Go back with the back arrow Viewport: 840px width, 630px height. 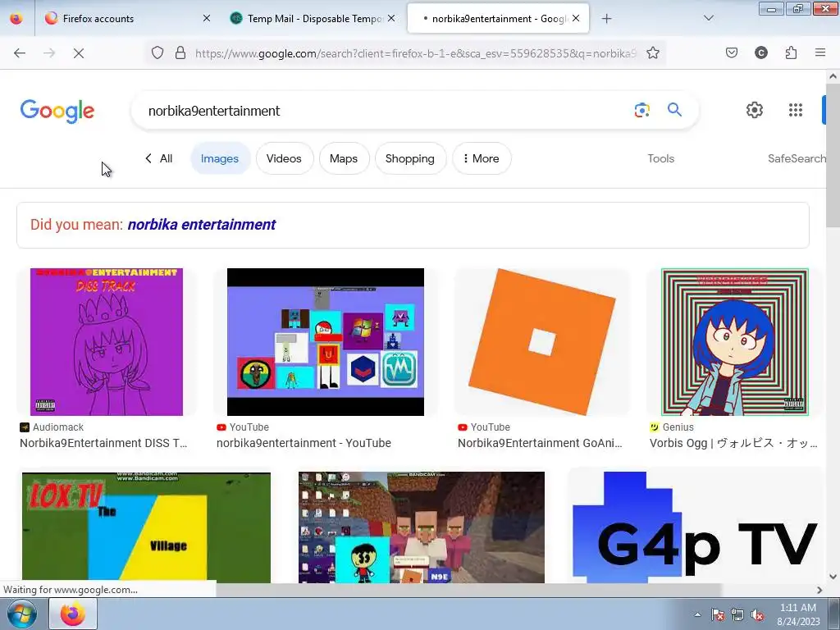(20, 53)
